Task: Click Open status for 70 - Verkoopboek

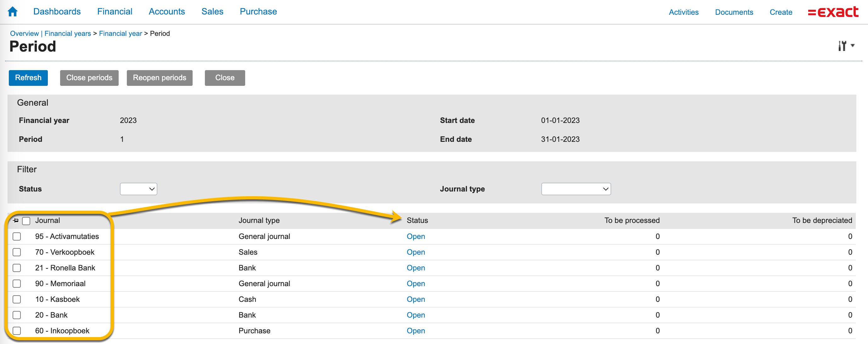Action: 415,252
